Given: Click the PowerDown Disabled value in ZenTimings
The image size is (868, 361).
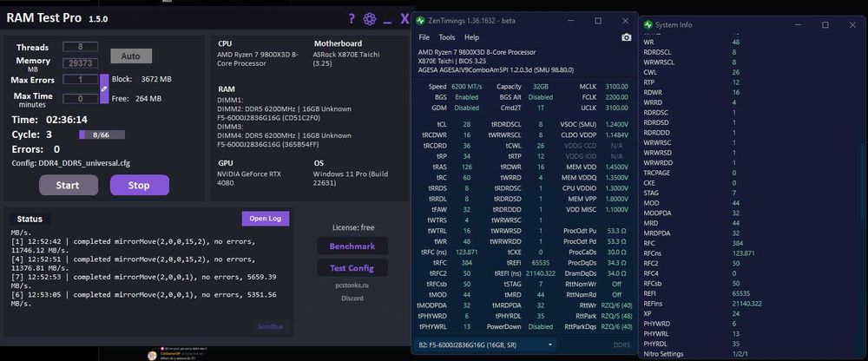Looking at the screenshot, I should (540, 326).
